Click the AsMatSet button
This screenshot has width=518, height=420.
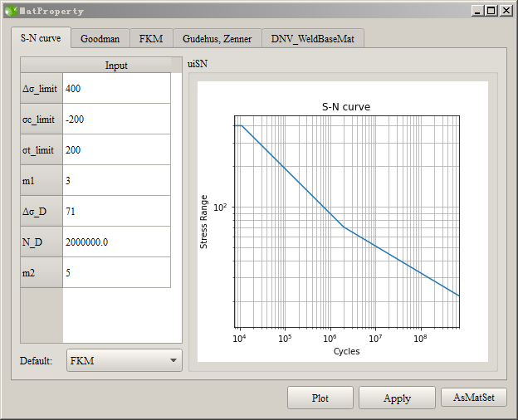(474, 398)
